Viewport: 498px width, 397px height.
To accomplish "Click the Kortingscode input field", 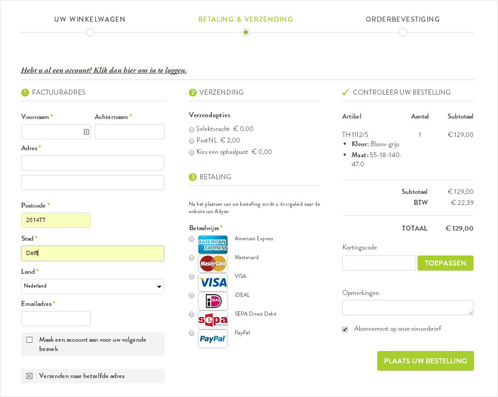I will click(x=379, y=263).
